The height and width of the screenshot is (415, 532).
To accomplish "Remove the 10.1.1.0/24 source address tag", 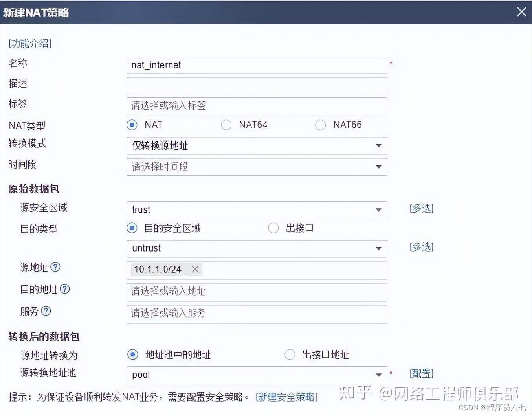I will (x=195, y=269).
